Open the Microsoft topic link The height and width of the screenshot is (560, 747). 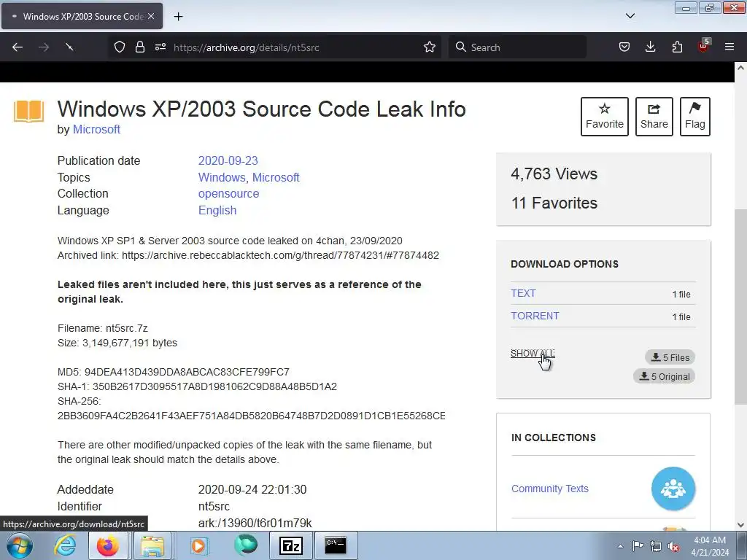276,178
